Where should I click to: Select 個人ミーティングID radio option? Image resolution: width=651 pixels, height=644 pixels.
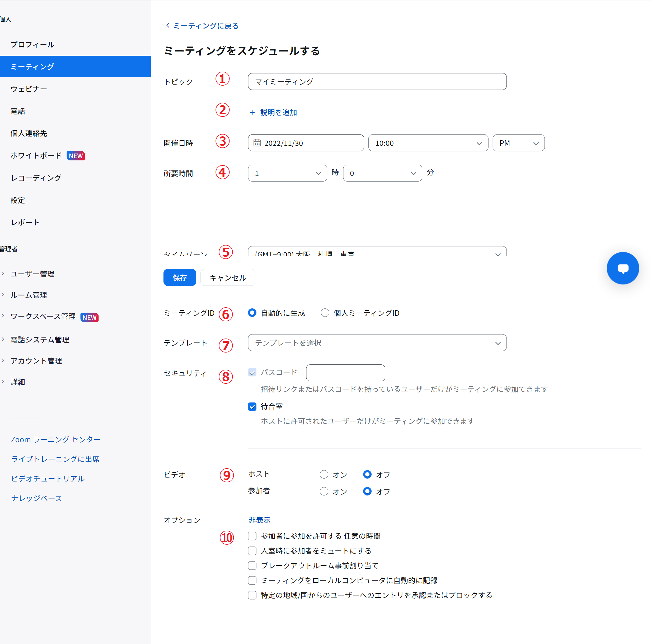[325, 313]
